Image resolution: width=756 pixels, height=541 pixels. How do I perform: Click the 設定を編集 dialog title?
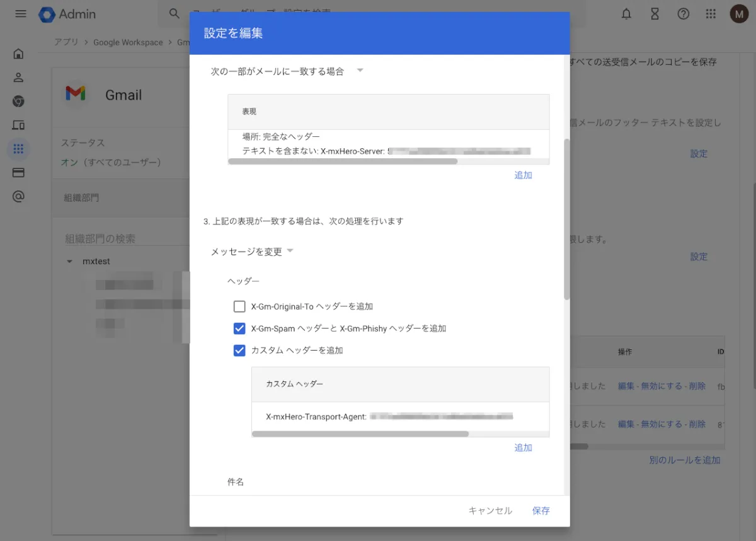click(233, 33)
